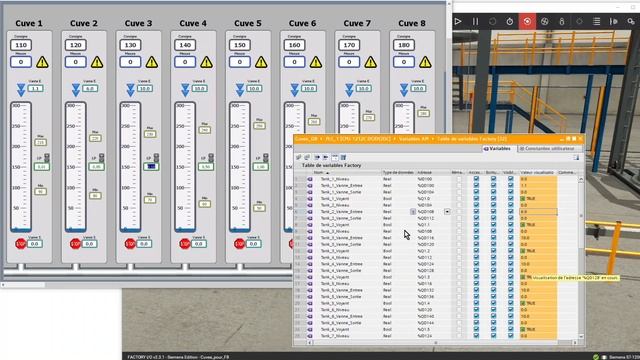Click the red highlighted camera icon

pyautogui.click(x=527, y=21)
